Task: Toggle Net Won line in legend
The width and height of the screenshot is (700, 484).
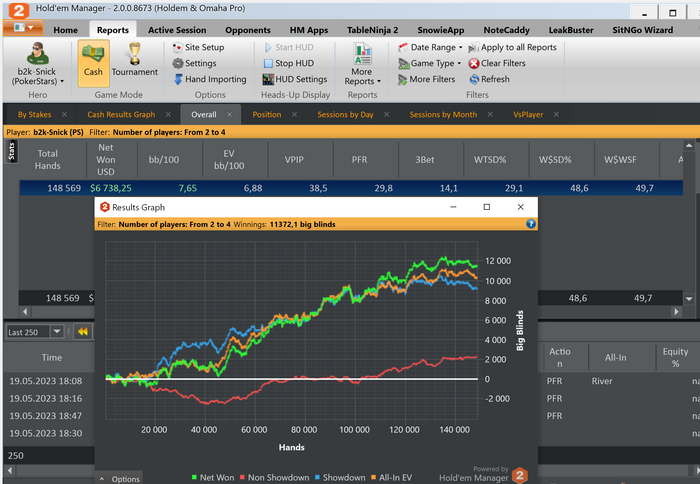Action: coord(212,478)
